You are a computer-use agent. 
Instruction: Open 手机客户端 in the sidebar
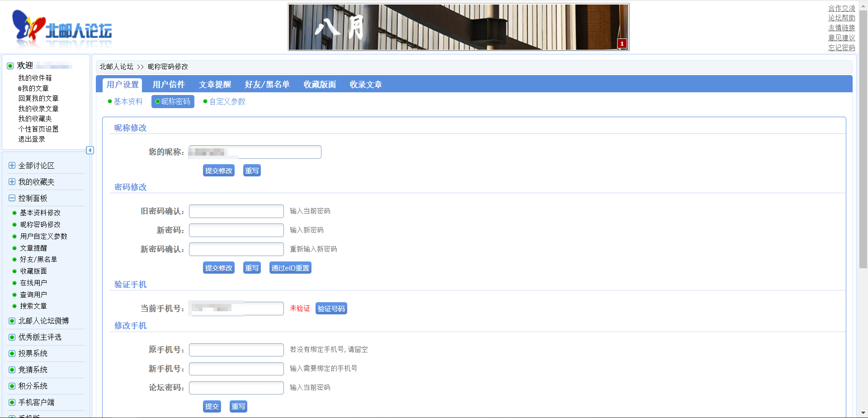click(36, 402)
